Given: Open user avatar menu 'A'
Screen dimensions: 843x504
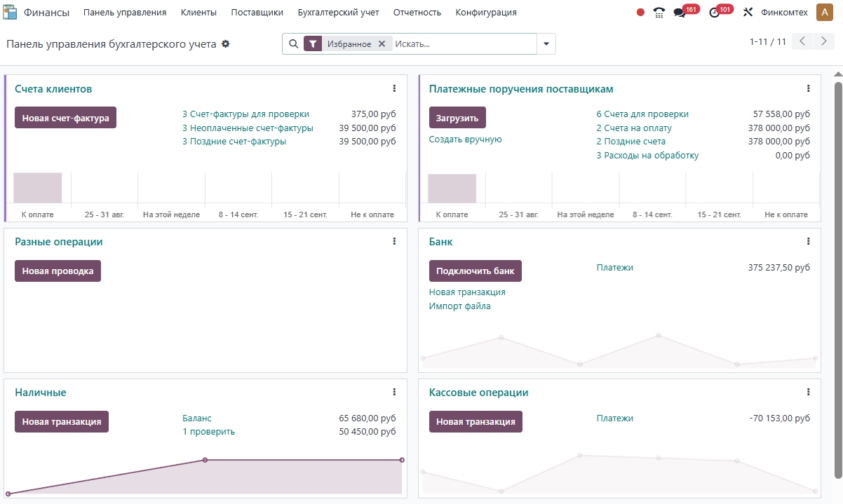Looking at the screenshot, I should (824, 13).
